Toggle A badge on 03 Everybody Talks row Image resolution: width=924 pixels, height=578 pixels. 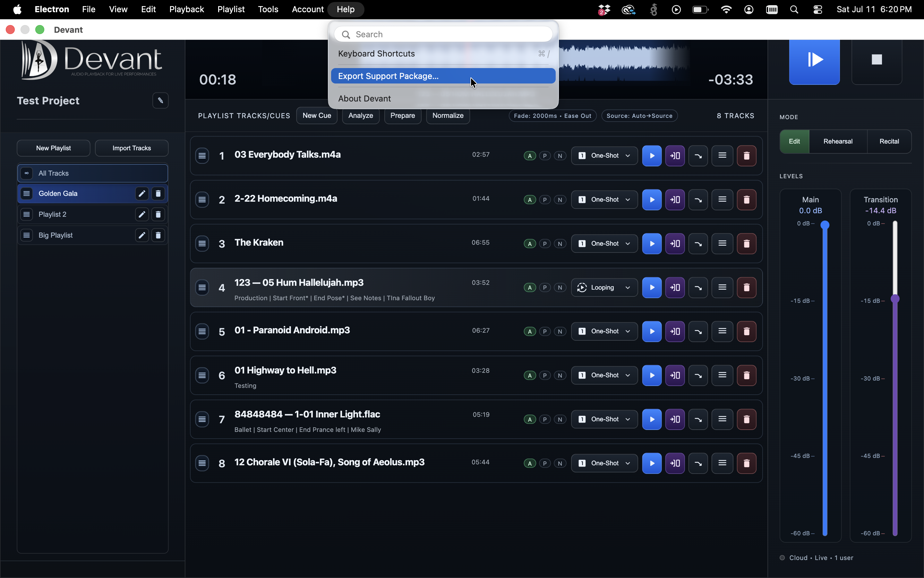pos(530,156)
